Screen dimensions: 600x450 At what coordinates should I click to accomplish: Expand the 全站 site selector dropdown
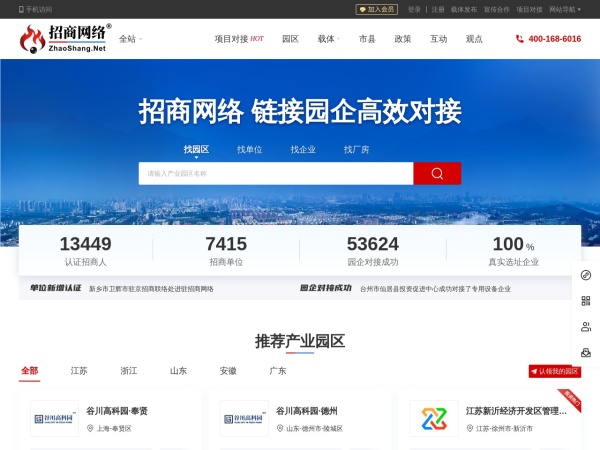130,39
